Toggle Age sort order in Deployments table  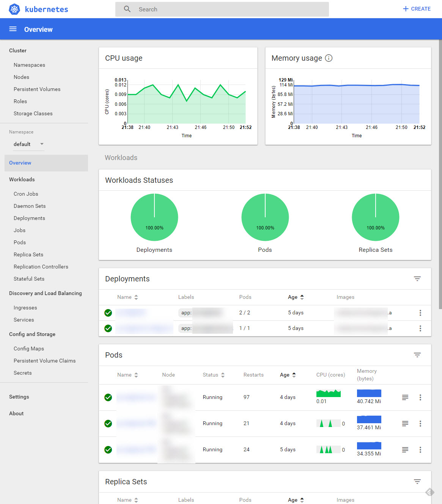[302, 297]
